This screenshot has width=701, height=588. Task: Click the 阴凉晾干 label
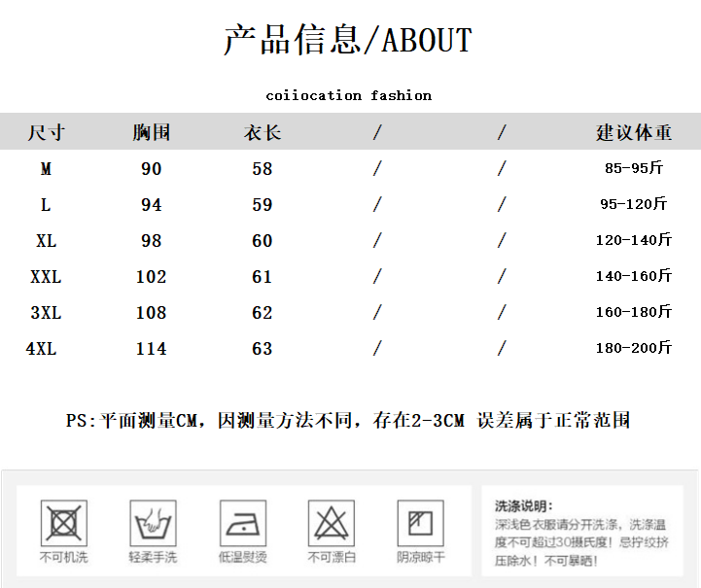421,557
